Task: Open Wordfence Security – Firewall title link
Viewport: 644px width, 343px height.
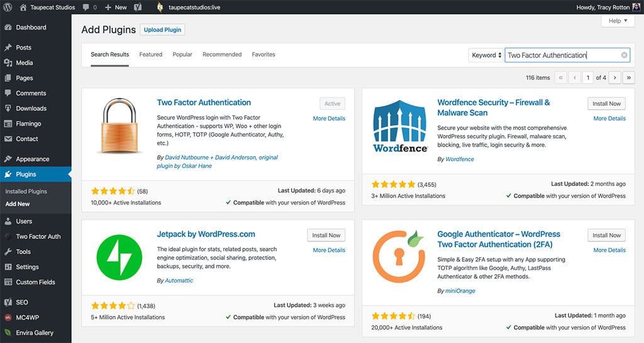Action: [494, 108]
